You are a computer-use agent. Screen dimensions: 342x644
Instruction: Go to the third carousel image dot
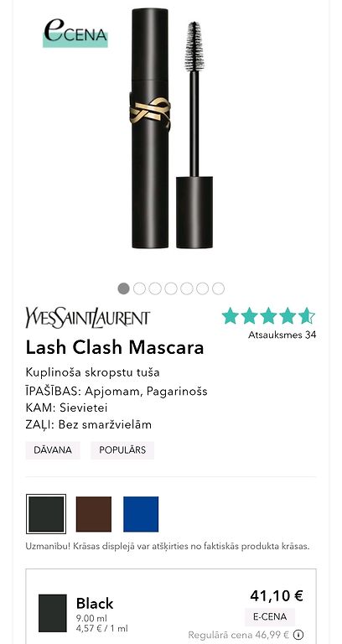pos(155,288)
